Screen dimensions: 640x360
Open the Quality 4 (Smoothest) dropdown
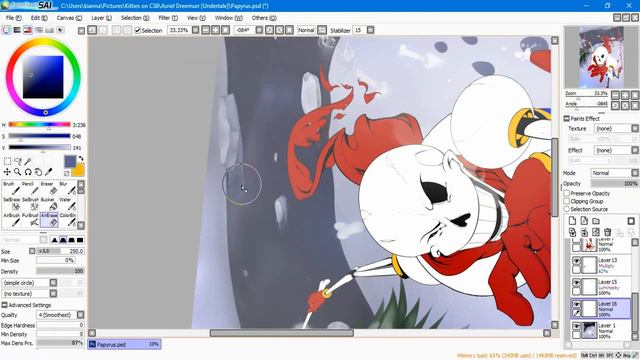80,315
